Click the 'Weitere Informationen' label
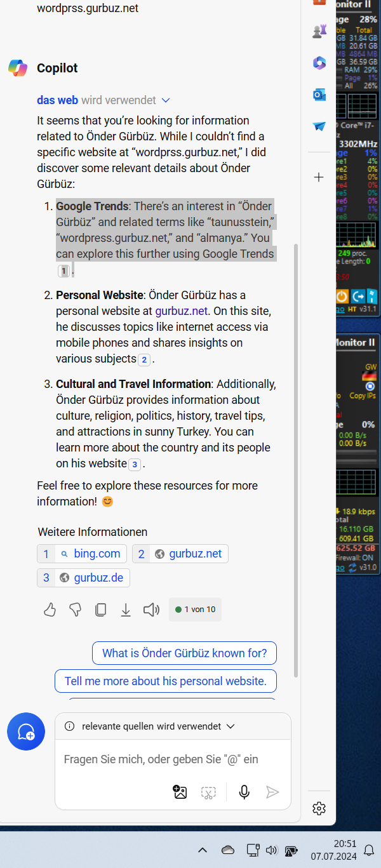381x868 pixels. tap(93, 532)
